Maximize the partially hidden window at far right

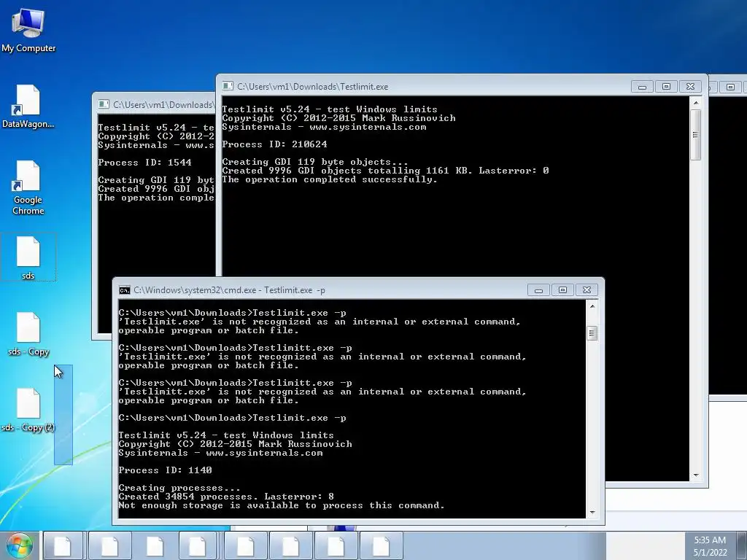[730, 87]
